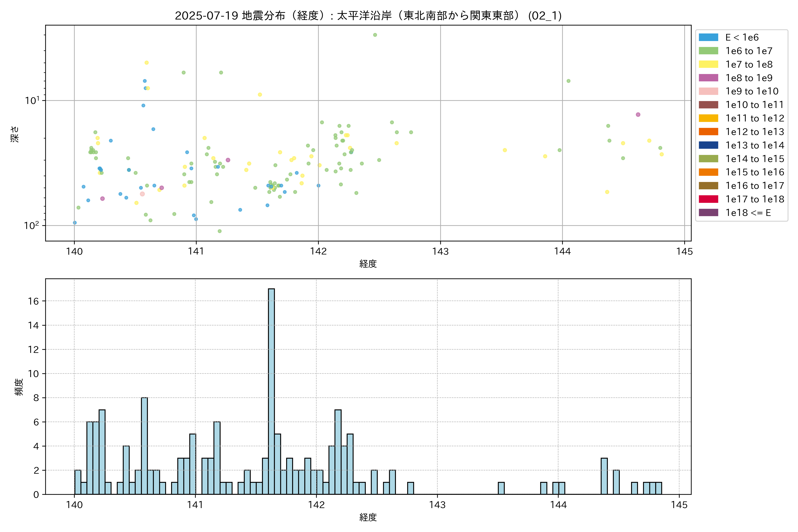
Task: Click the '深さ' y-axis label
Action: point(15,134)
